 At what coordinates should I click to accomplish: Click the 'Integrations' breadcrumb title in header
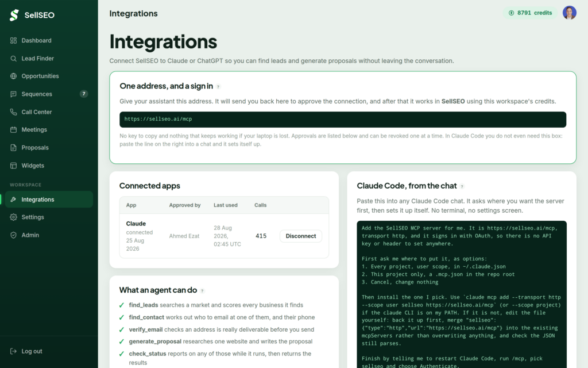133,14
